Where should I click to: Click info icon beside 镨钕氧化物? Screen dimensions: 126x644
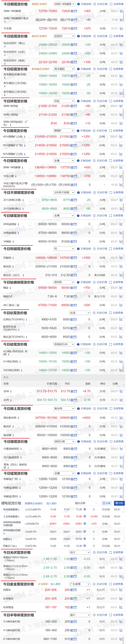pyautogui.click(x=18, y=418)
